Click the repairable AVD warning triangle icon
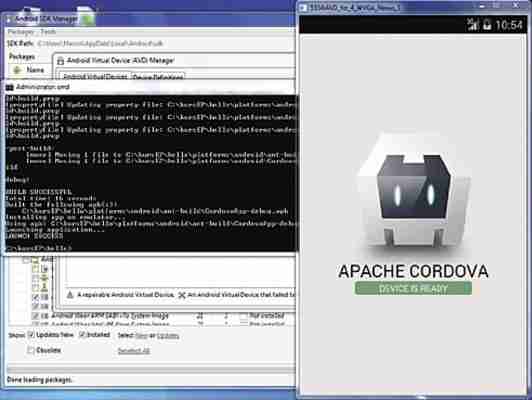Viewport: 532px width, 400px height. click(x=70, y=295)
